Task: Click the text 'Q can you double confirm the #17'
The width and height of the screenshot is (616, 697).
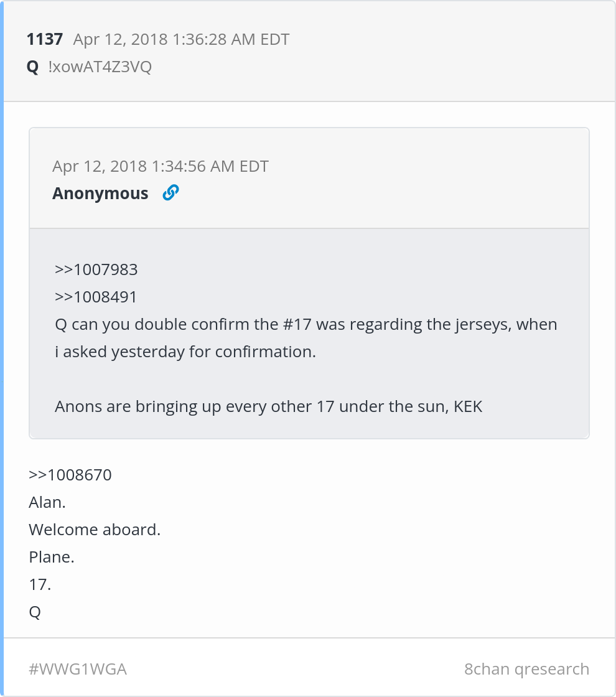Action: [x=183, y=324]
